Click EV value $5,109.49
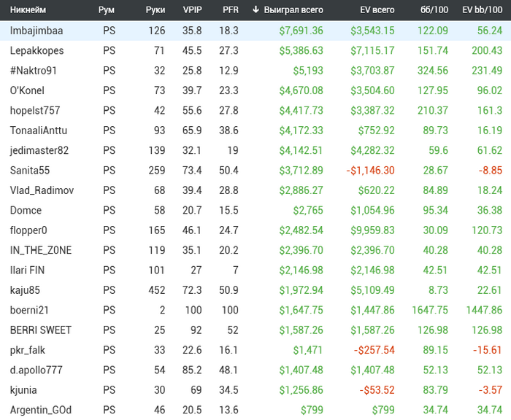Image resolution: width=511 pixels, height=420 pixels. click(x=372, y=289)
